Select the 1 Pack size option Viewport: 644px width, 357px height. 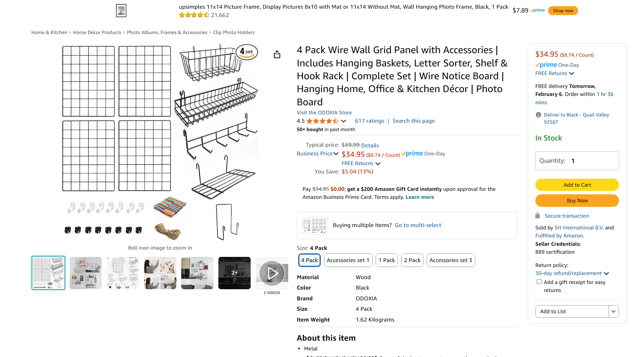[387, 260]
